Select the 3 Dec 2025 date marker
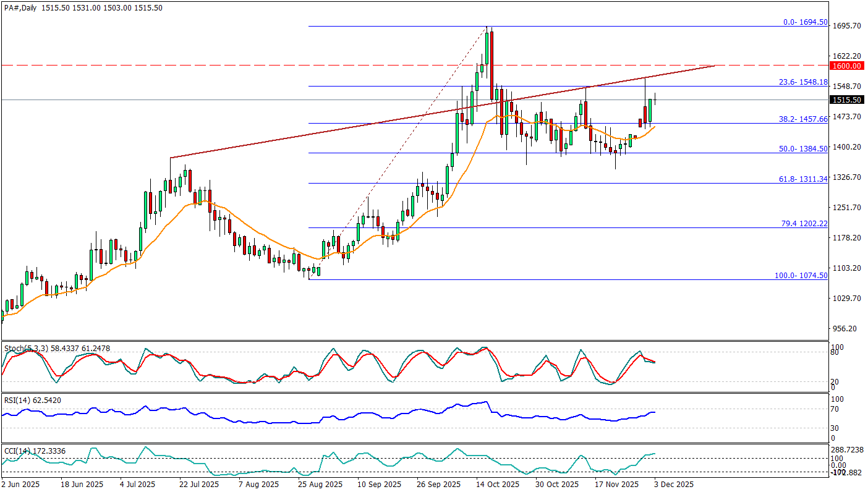This screenshot has height=492, width=868. [674, 485]
